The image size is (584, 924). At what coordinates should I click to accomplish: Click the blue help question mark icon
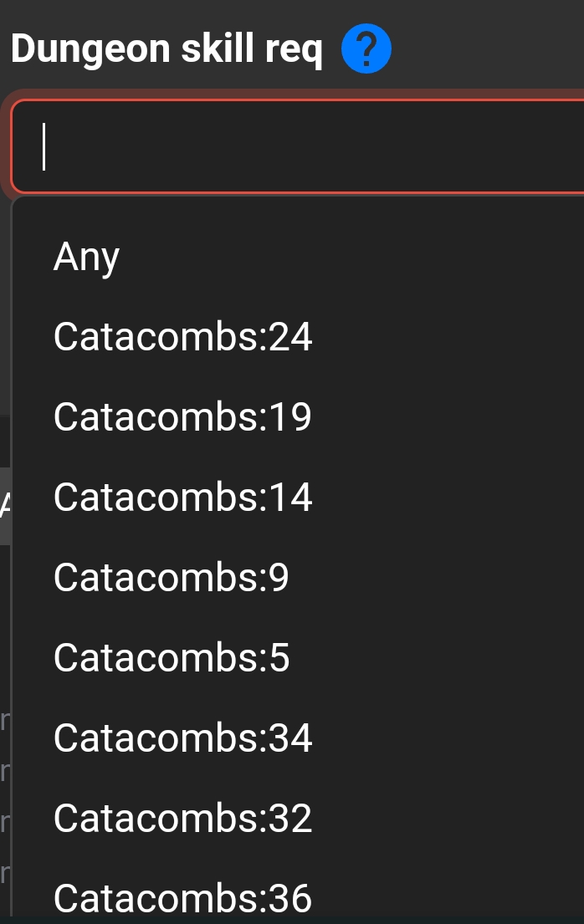(366, 52)
